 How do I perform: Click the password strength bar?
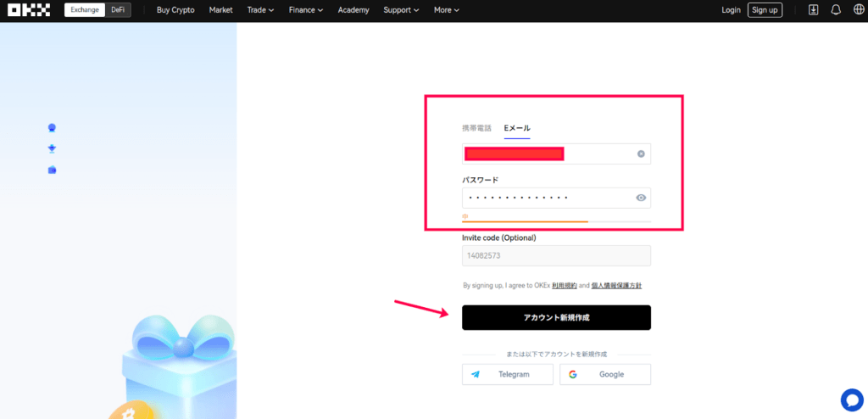[x=556, y=221]
